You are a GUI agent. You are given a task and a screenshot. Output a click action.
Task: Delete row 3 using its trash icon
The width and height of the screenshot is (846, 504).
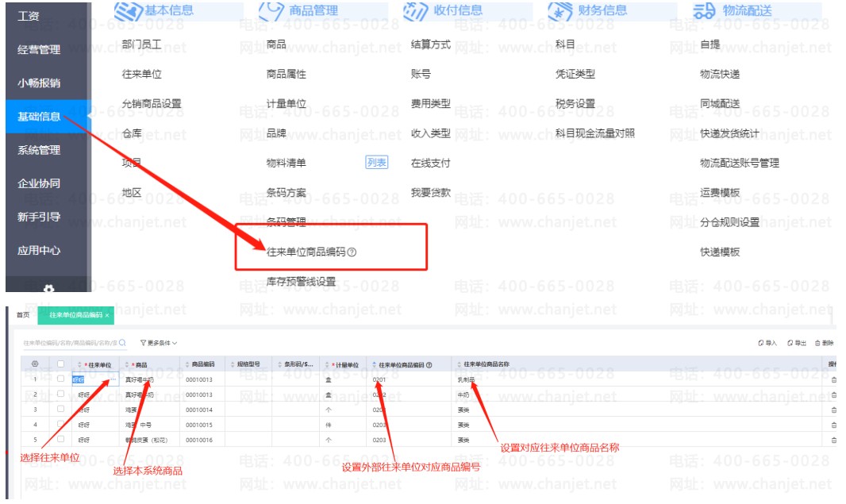click(x=833, y=410)
